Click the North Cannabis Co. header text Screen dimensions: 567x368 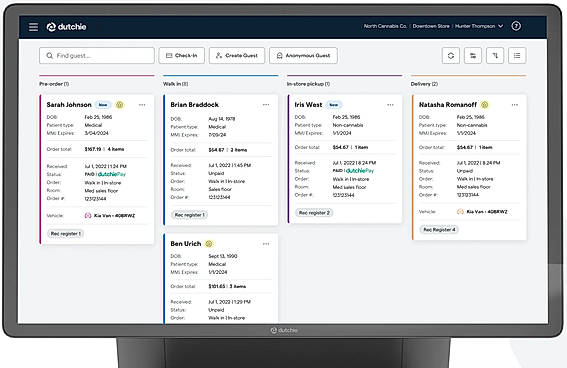pyautogui.click(x=385, y=26)
